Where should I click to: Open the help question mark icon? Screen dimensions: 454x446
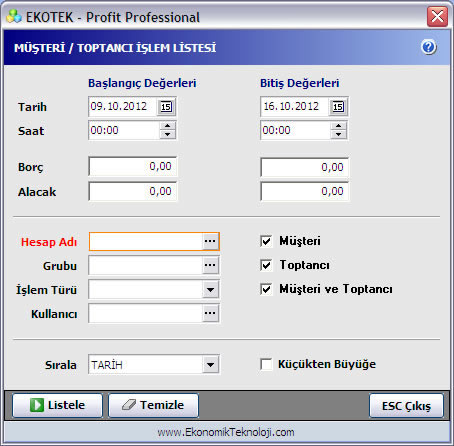429,47
